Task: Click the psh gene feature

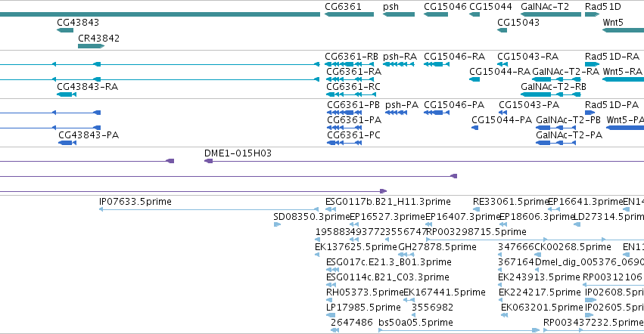Action: [x=398, y=14]
